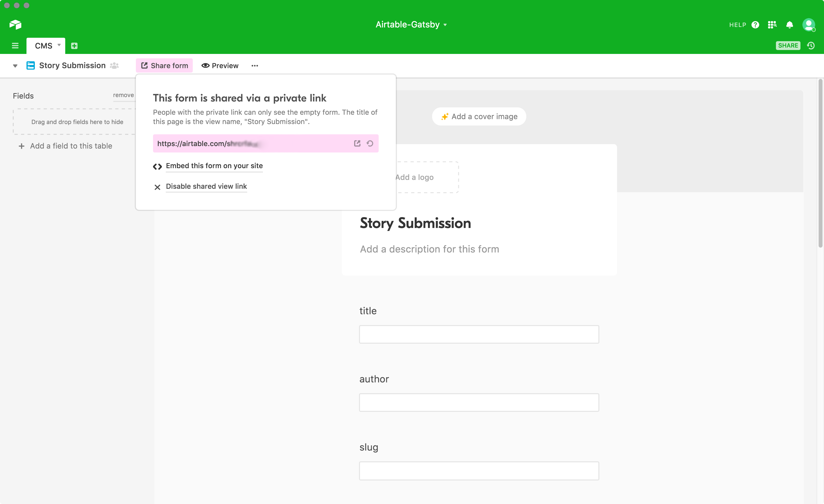Click the hidden fields drop zone

point(74,122)
